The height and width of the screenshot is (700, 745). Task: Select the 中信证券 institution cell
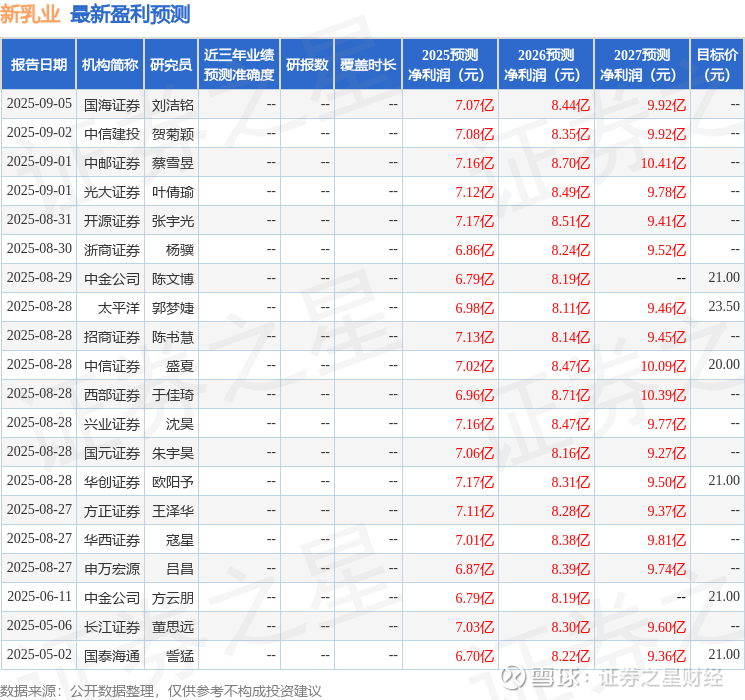[112, 366]
